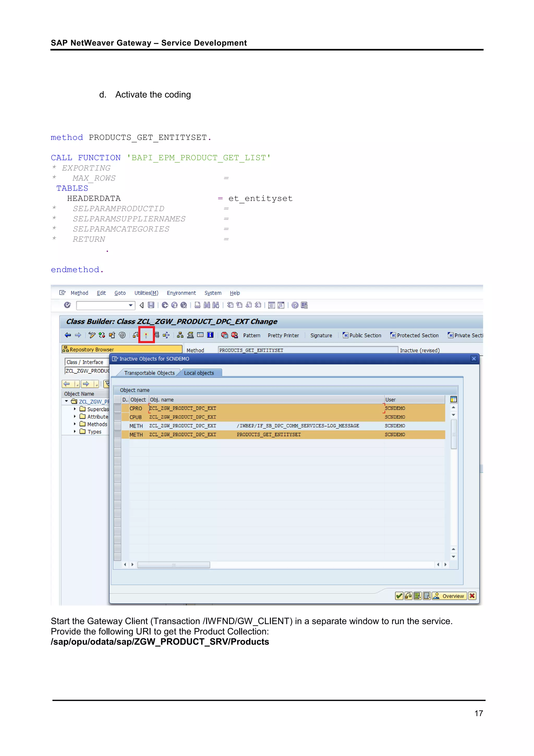The image size is (534, 756).
Task: Open the Help menu
Action: pos(235,293)
